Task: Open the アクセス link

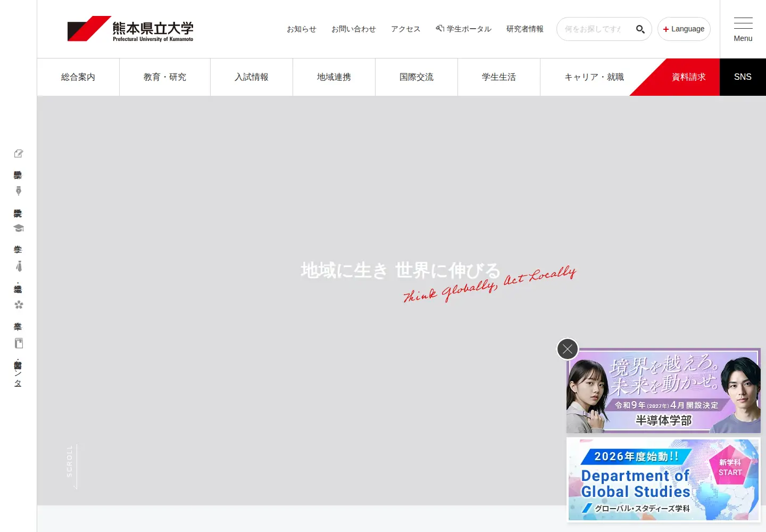Action: [406, 29]
